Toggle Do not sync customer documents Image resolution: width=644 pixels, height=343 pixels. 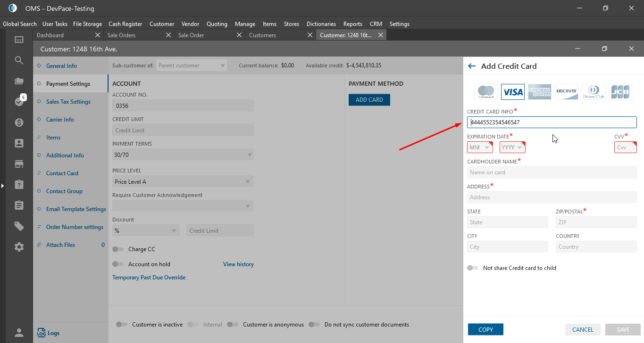click(314, 325)
